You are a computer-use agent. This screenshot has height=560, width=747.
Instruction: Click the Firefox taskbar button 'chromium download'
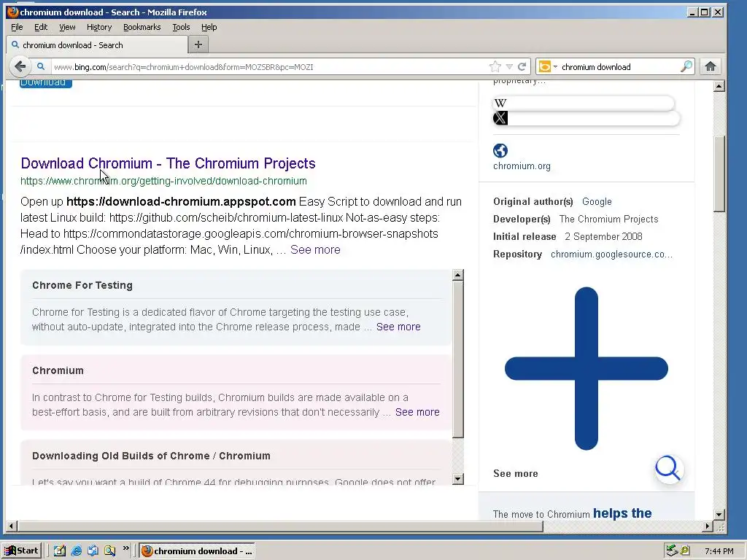coord(197,551)
